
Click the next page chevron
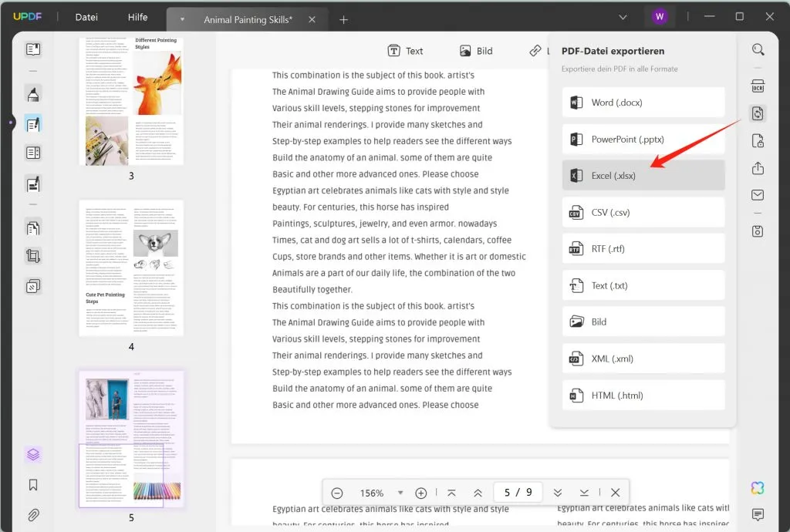(558, 492)
